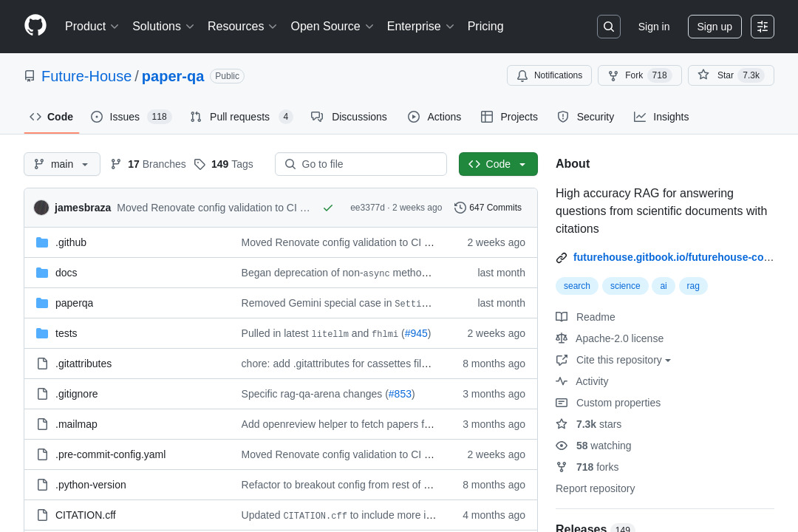Image resolution: width=798 pixels, height=532 pixels.
Task: Open the 647 Commits history
Action: pos(488,208)
